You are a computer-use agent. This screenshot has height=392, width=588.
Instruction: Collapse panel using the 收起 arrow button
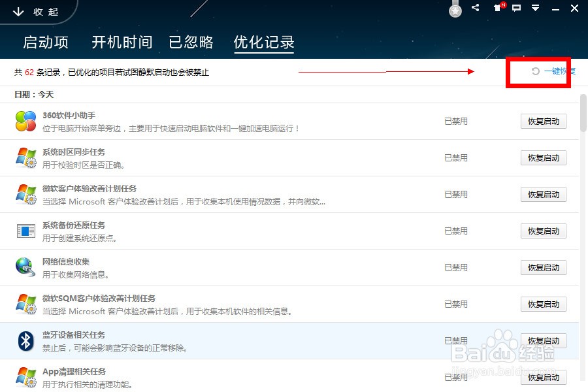(36, 12)
